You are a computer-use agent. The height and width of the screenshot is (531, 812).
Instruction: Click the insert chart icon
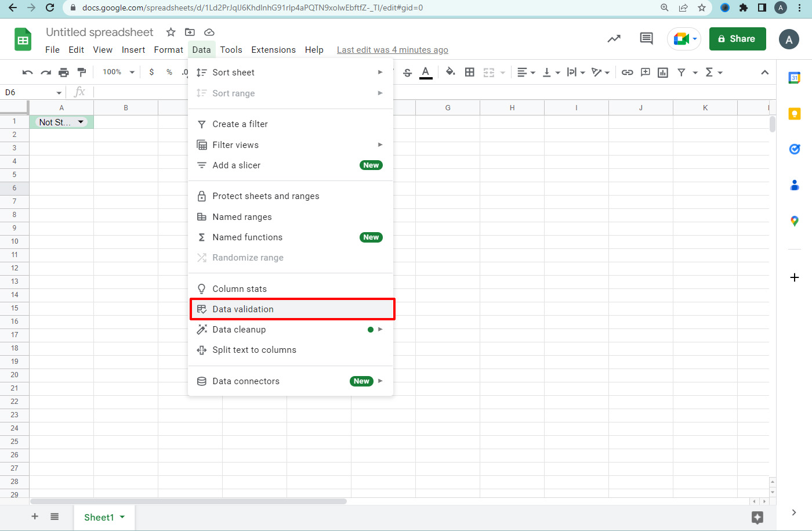click(x=663, y=73)
